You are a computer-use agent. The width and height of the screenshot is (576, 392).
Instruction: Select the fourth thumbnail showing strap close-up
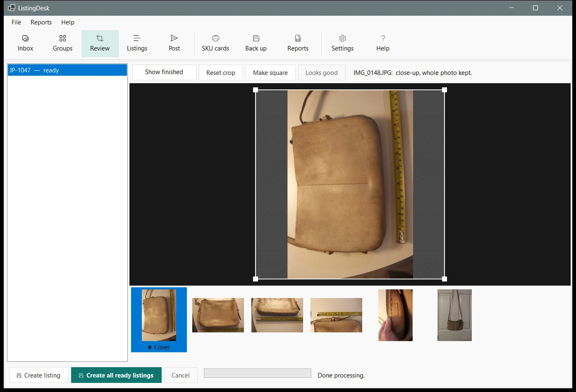[336, 315]
